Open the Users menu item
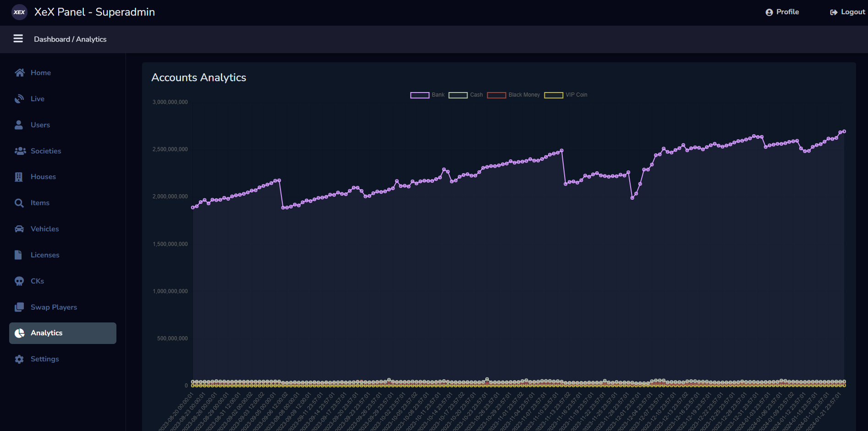This screenshot has width=868, height=431. tap(40, 125)
